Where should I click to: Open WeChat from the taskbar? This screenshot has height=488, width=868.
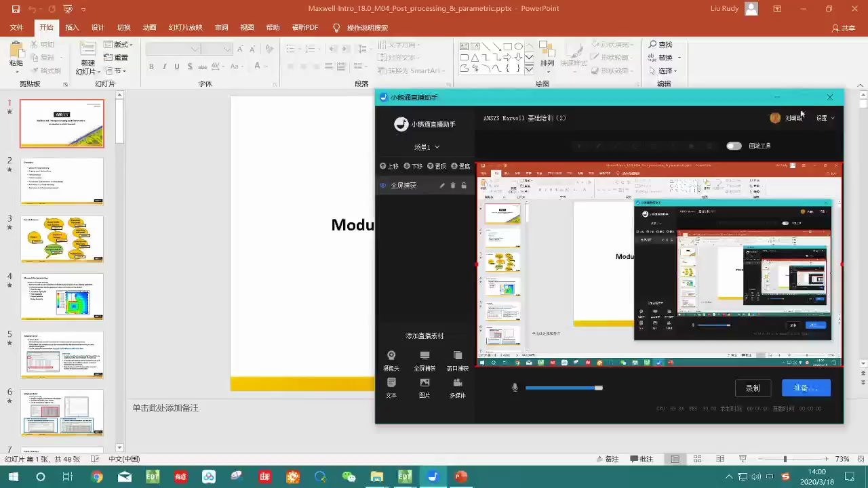(349, 476)
